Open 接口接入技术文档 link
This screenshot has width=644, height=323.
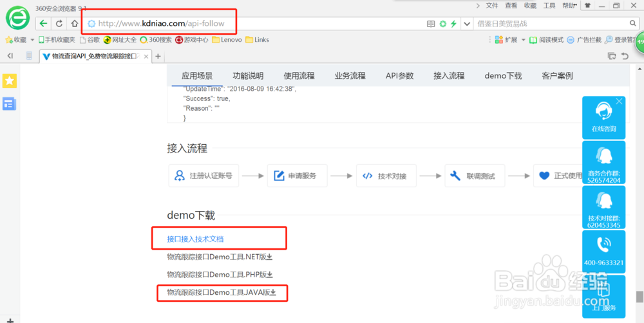tap(196, 239)
